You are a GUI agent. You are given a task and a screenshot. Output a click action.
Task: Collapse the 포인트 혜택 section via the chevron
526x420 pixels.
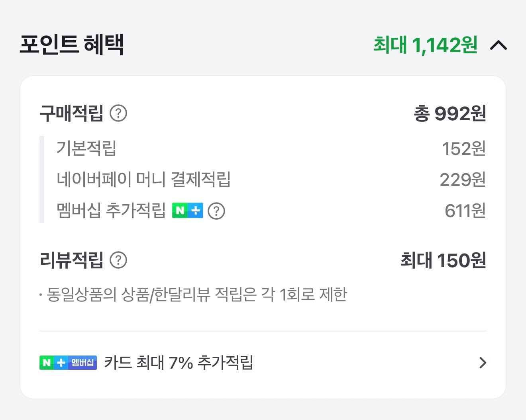click(498, 45)
